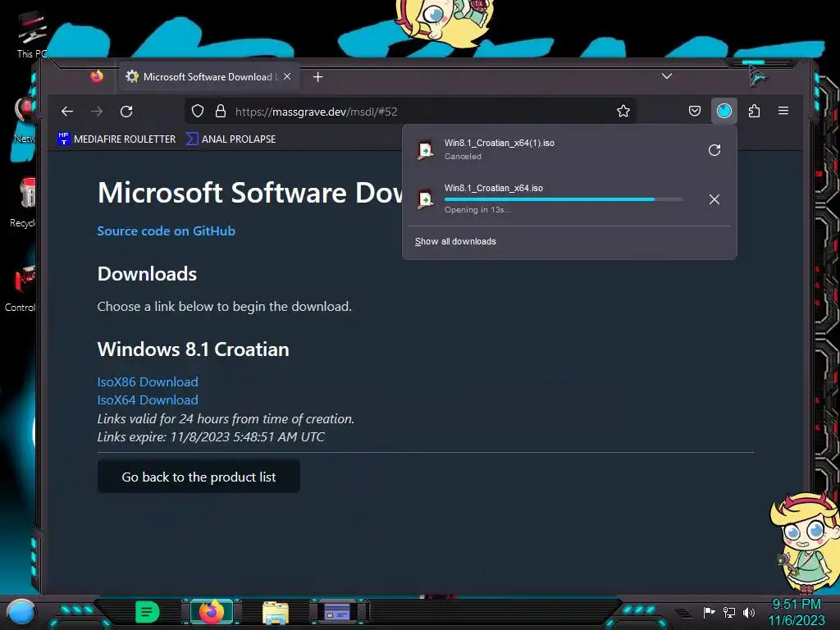Cancel the Win8.1_Croatian_x64.iso download
The image size is (840, 630).
pos(714,199)
